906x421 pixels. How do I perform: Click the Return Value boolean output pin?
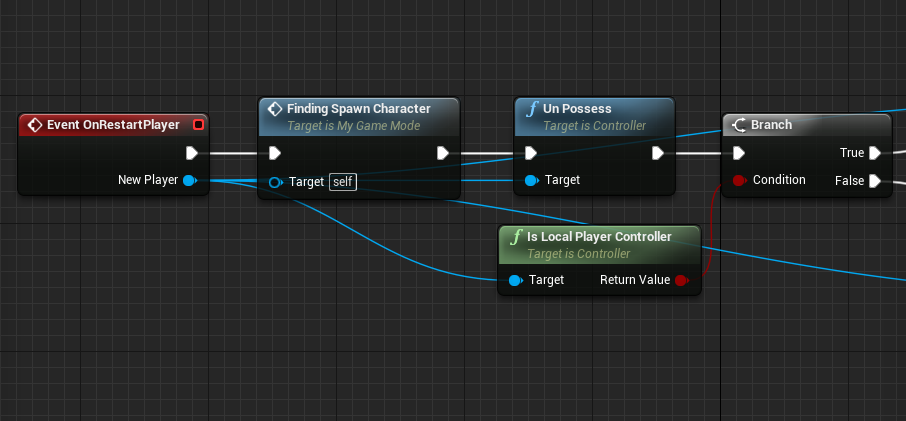click(682, 281)
